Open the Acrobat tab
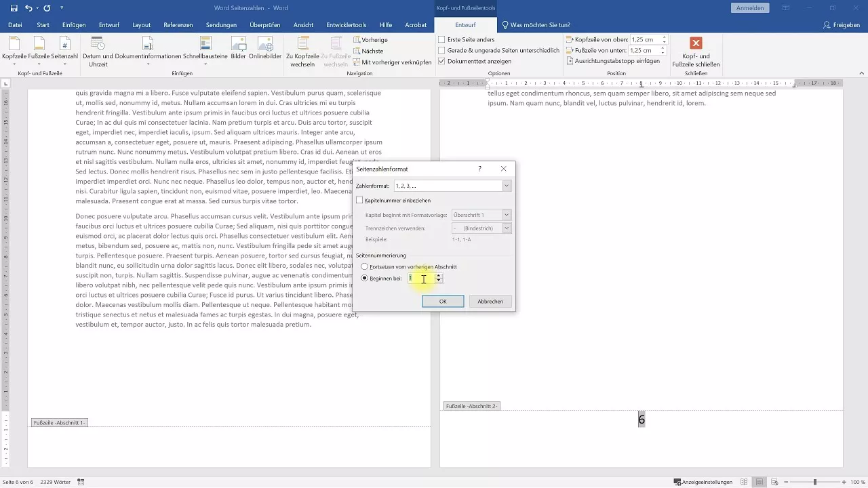This screenshot has height=488, width=868. pyautogui.click(x=416, y=24)
